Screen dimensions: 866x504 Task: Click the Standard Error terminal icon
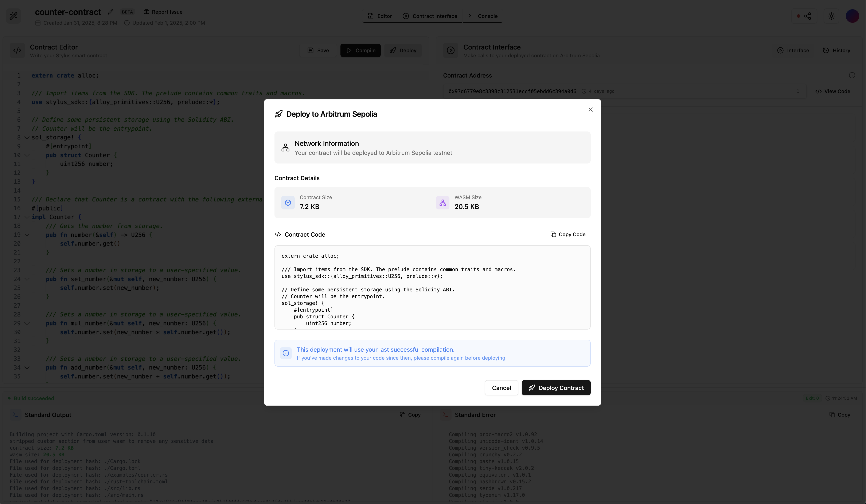445,415
